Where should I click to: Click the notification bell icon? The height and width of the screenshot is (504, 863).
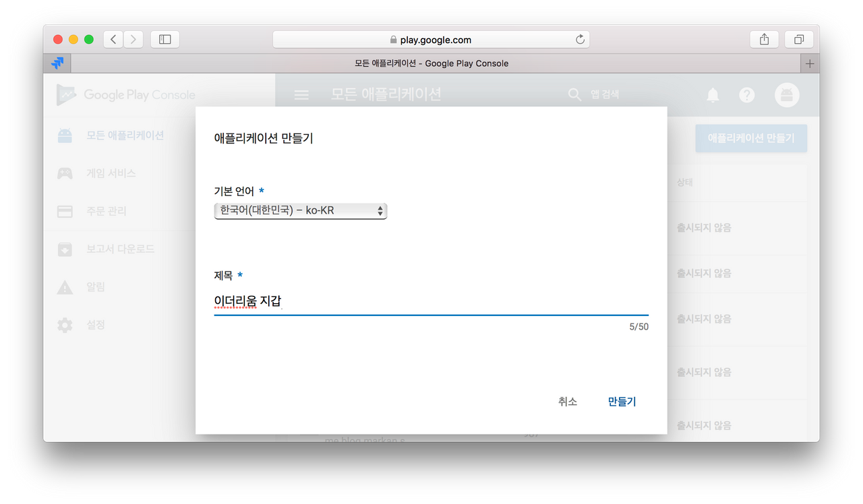[x=713, y=94]
